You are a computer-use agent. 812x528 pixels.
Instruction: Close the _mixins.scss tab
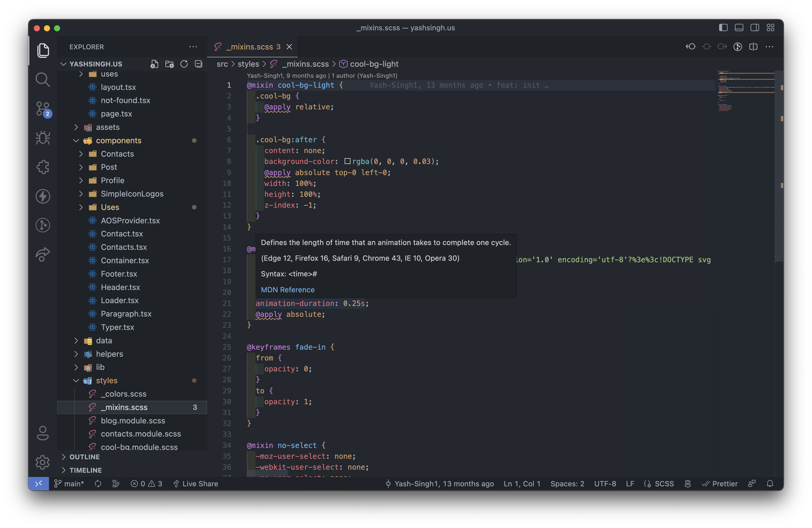point(289,47)
